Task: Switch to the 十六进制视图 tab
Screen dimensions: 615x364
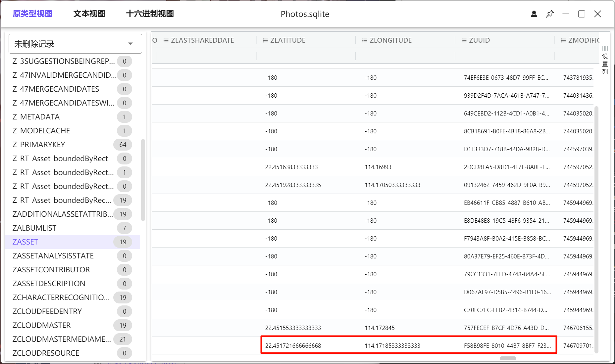Action: [150, 14]
